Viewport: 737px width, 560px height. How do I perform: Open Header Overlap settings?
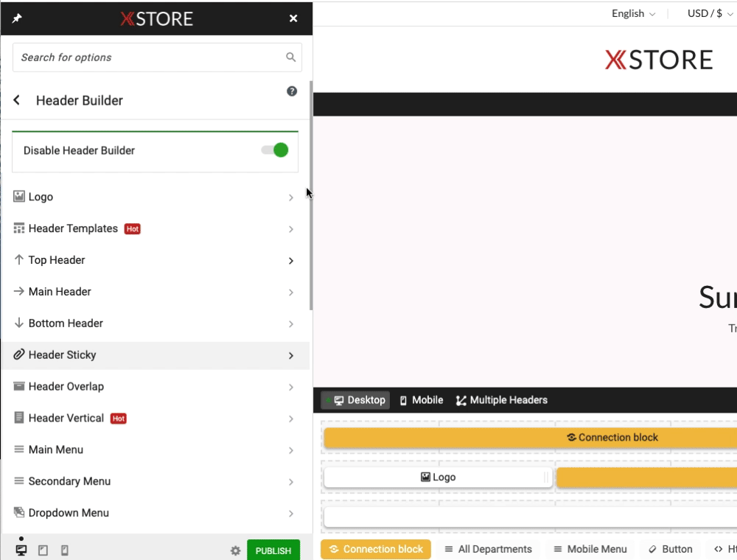point(155,387)
